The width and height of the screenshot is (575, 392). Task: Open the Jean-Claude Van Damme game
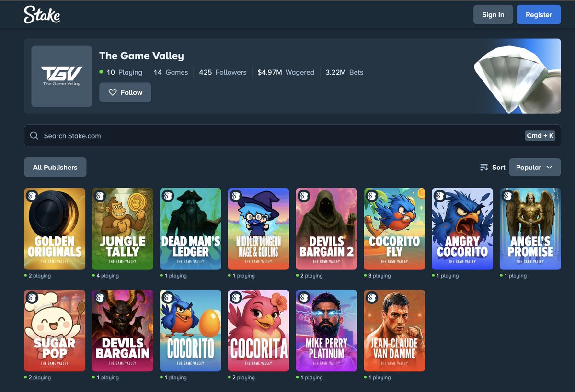[395, 331]
